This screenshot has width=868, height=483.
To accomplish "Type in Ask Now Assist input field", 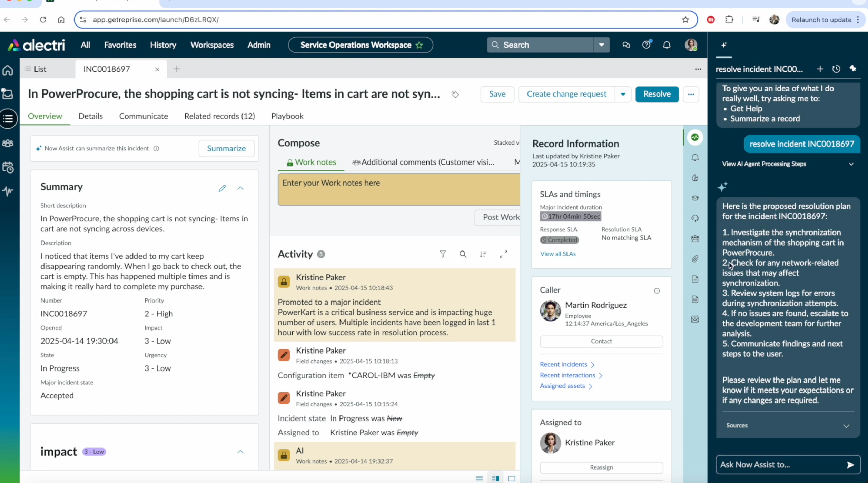I will pyautogui.click(x=780, y=465).
